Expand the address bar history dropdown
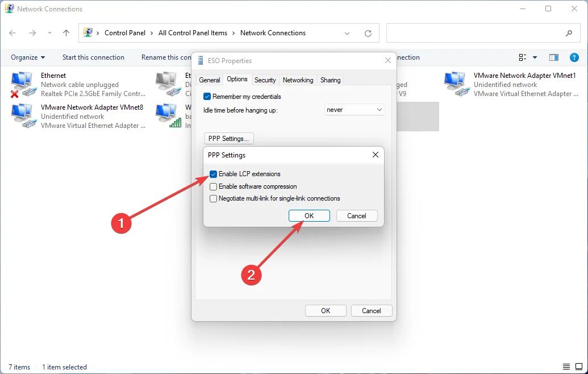588x374 pixels. click(347, 34)
